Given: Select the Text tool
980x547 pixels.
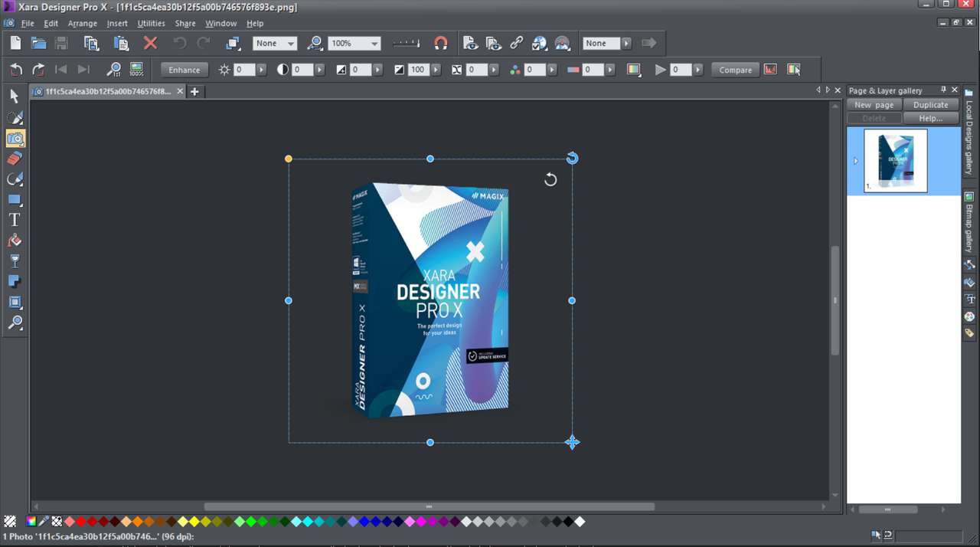Looking at the screenshot, I should [x=15, y=220].
